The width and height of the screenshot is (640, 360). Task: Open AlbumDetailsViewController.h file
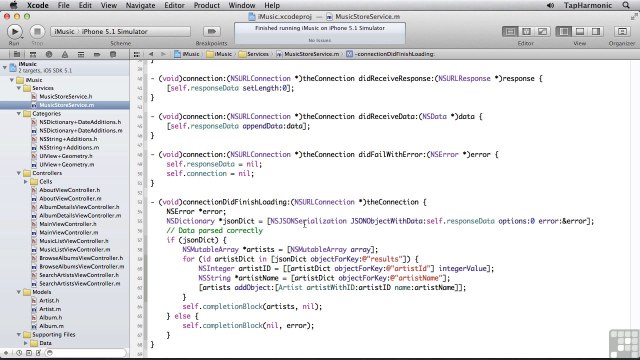pos(79,207)
